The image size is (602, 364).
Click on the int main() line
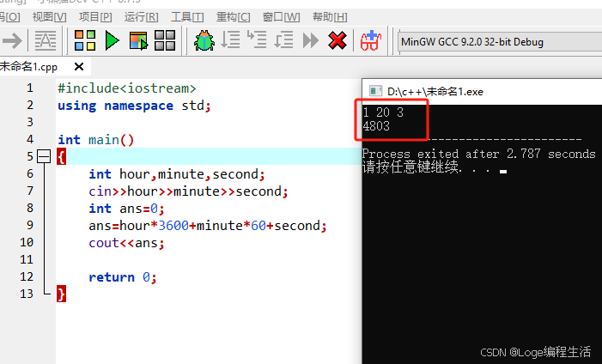96,140
